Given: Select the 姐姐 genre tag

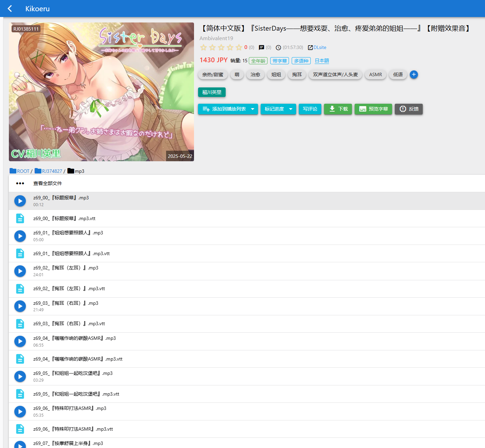Looking at the screenshot, I should (276, 74).
